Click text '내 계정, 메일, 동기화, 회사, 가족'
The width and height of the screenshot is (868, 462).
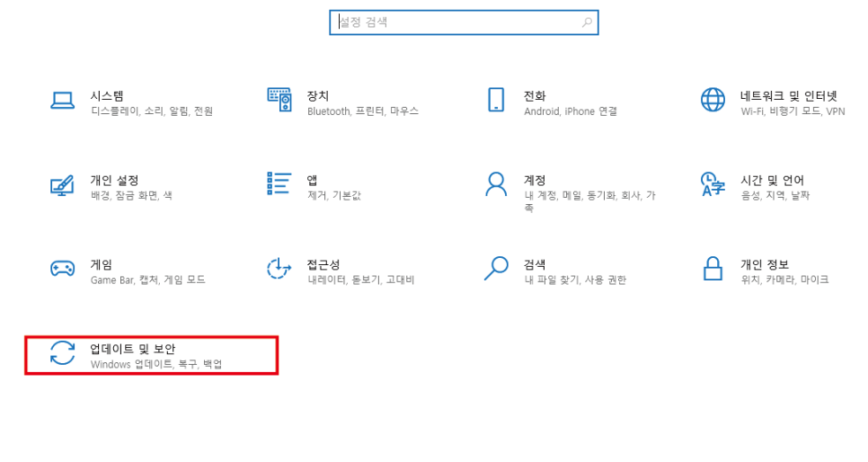click(590, 201)
